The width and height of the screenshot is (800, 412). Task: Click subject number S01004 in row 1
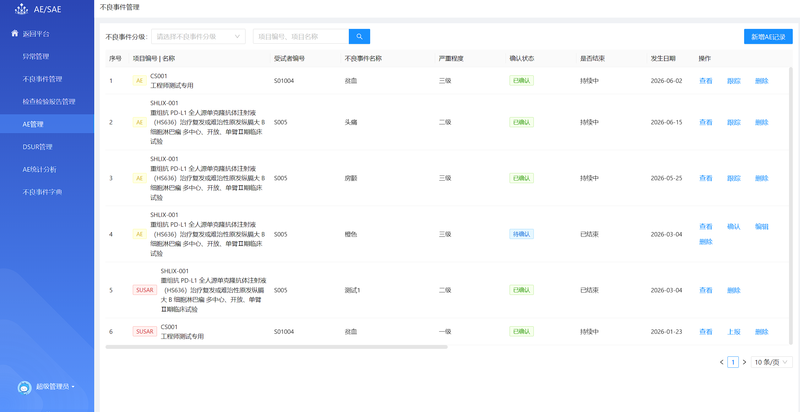tap(284, 81)
